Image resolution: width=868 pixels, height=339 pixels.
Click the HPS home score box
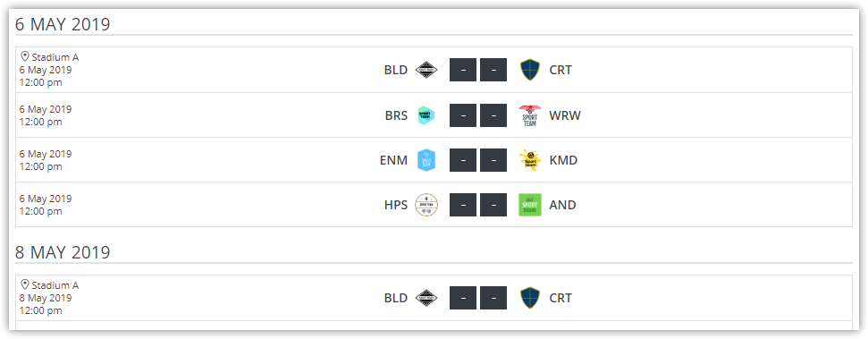tap(463, 205)
